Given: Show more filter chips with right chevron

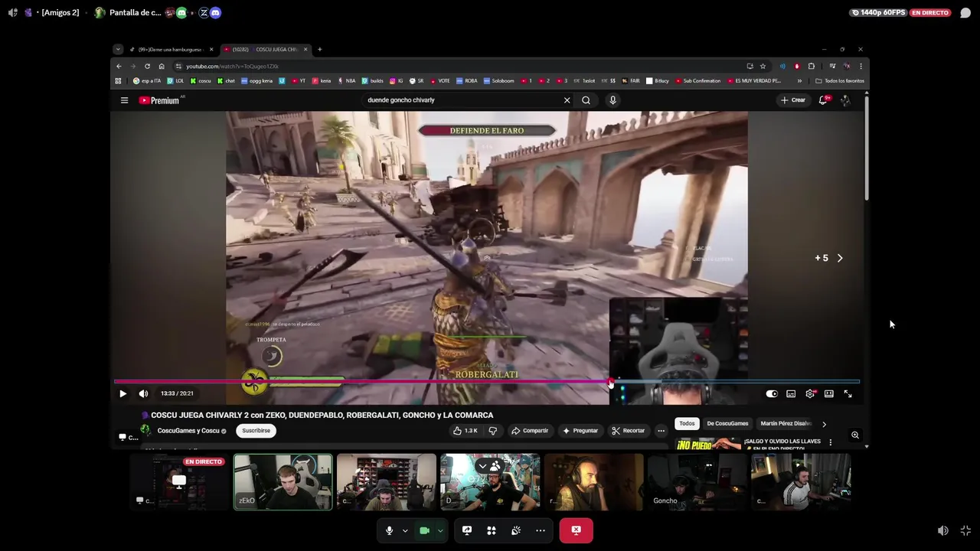Looking at the screenshot, I should tap(824, 424).
